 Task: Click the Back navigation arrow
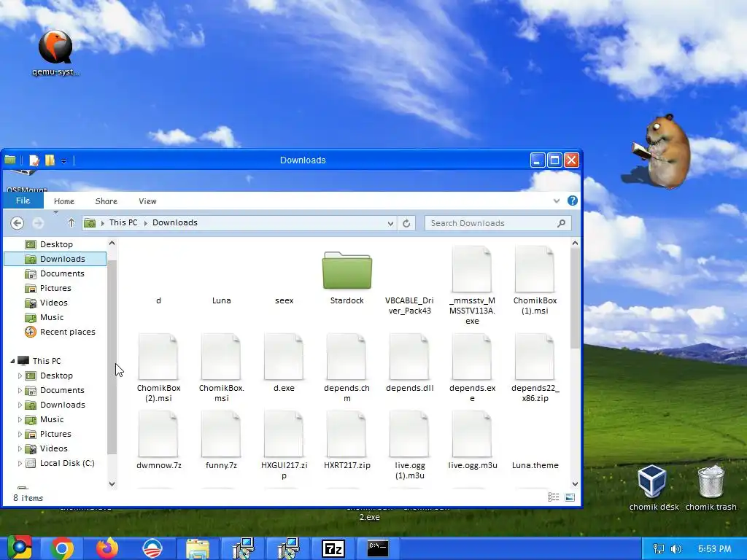pos(18,223)
